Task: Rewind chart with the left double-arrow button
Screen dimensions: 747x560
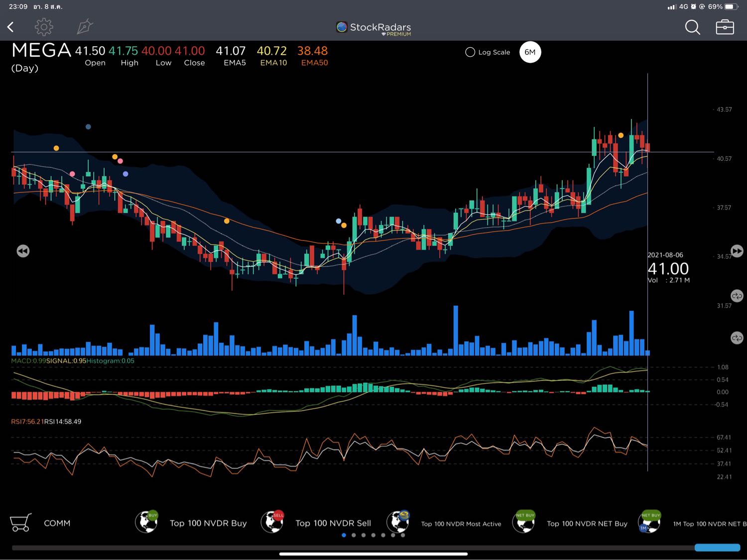Action: point(23,251)
